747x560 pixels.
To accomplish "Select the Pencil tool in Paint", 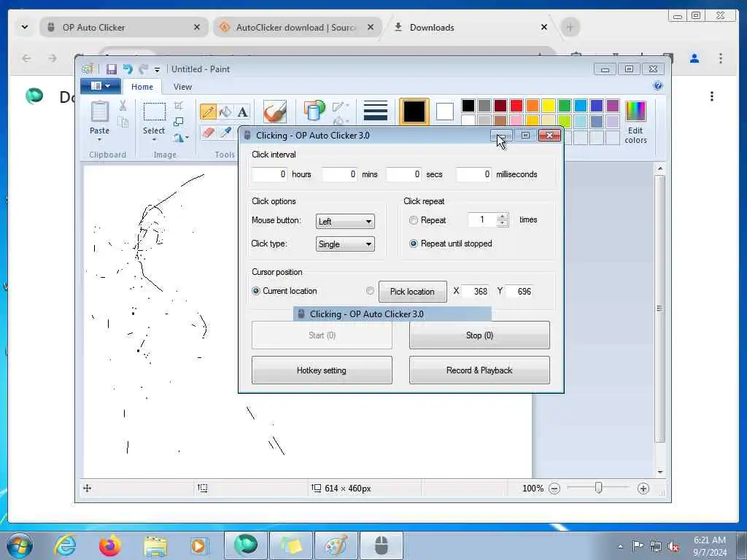I will pos(208,112).
